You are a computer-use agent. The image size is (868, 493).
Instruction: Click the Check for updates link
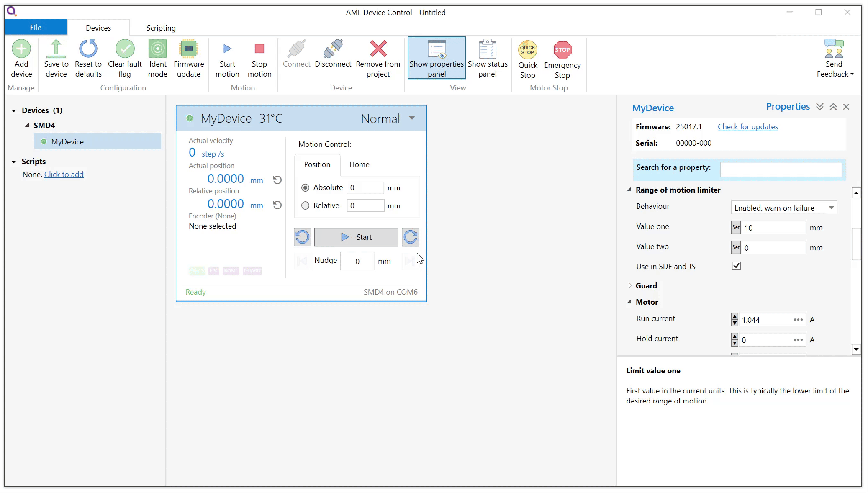[747, 127]
